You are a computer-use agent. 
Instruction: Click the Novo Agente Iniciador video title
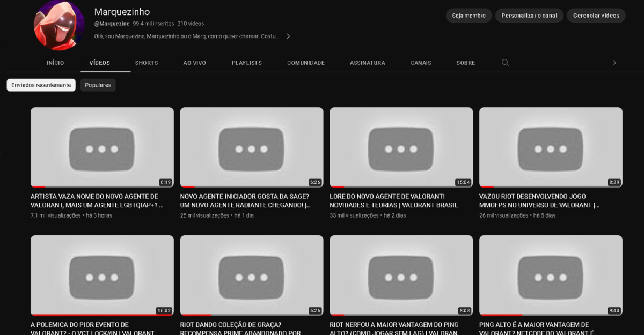245,200
